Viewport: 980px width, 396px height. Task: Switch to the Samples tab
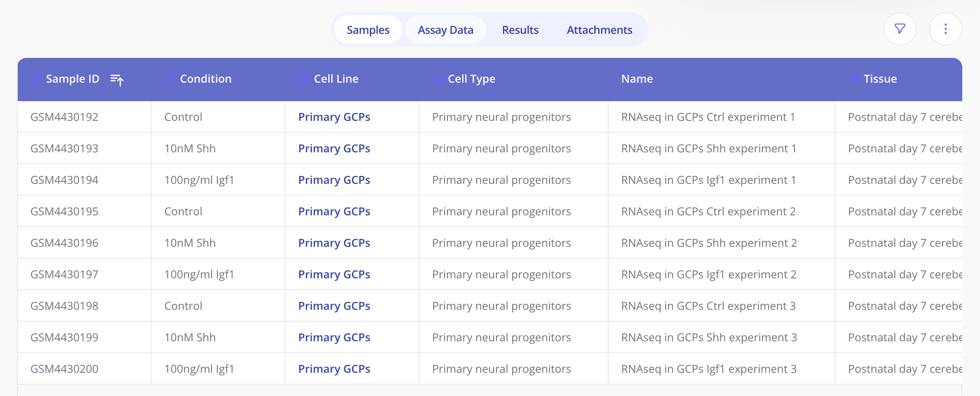click(x=368, y=30)
